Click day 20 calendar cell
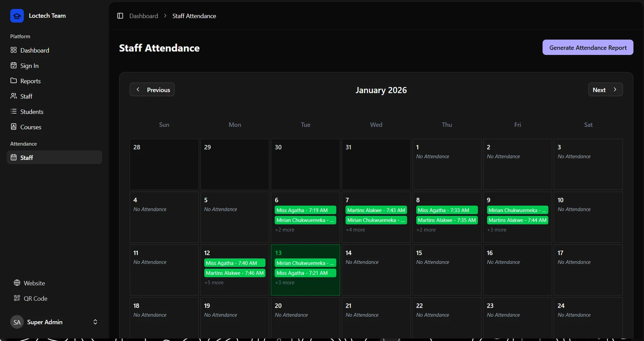This screenshot has width=644, height=341. 305,318
